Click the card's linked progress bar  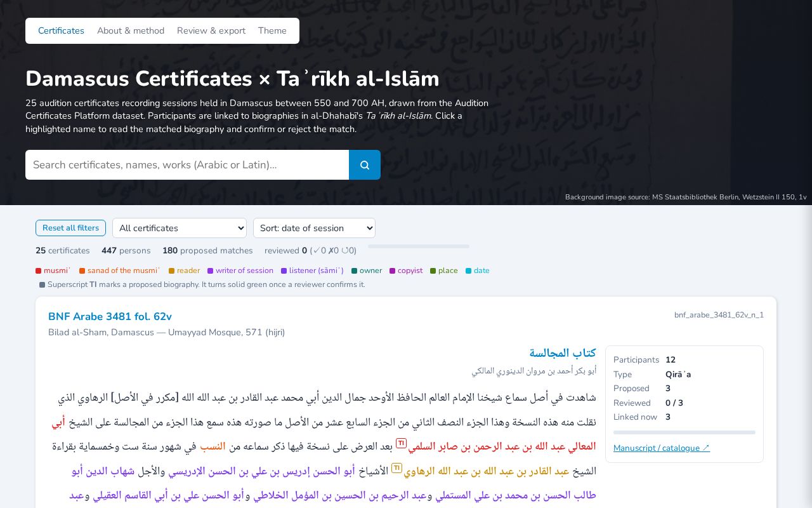[x=684, y=432]
